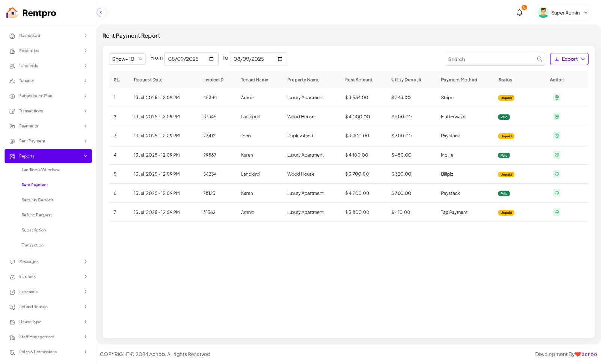Click the notification bell icon
The width and height of the screenshot is (601, 364).
pyautogui.click(x=519, y=13)
